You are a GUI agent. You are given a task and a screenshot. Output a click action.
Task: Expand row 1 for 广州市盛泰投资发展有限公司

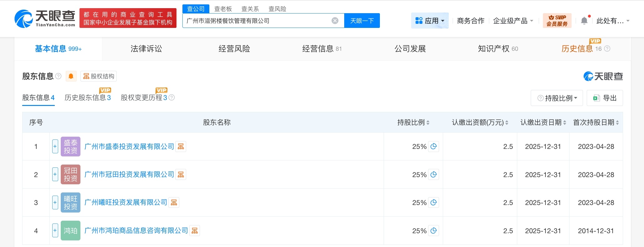click(x=55, y=146)
